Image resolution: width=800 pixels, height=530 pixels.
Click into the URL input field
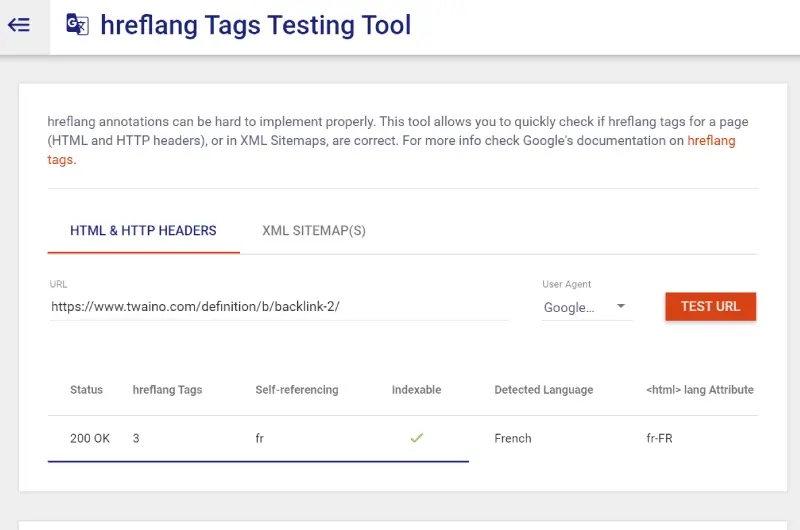click(x=279, y=307)
